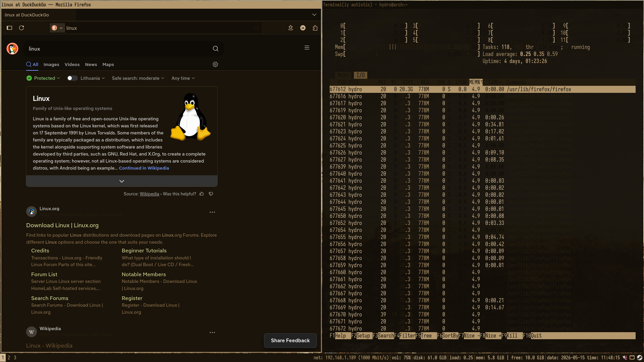This screenshot has height=362, width=644.
Task: Click the thumbs down feedback icon
Action: click(x=211, y=194)
